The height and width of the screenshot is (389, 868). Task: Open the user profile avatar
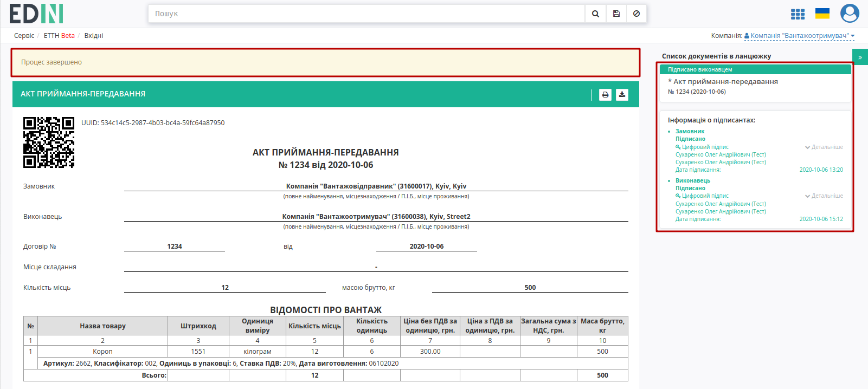point(850,14)
